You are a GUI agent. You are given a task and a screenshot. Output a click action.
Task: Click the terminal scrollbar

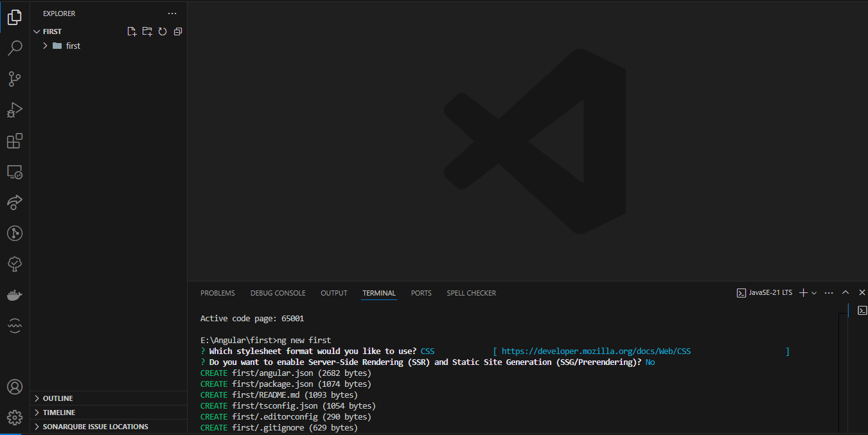click(x=843, y=373)
